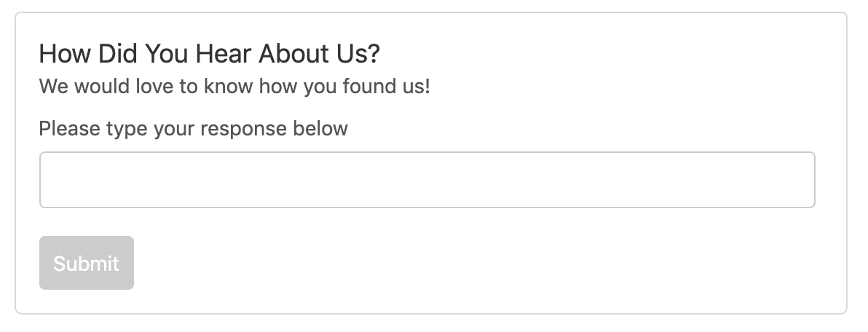This screenshot has height=332, width=868.
Task: Place cursor in the how-you-found-us answer box
Action: pyautogui.click(x=427, y=180)
